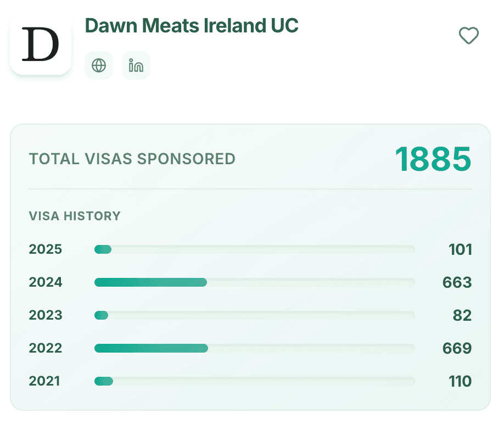Click the 663 visa count for 2024
Image resolution: width=504 pixels, height=424 pixels.
[x=457, y=282]
